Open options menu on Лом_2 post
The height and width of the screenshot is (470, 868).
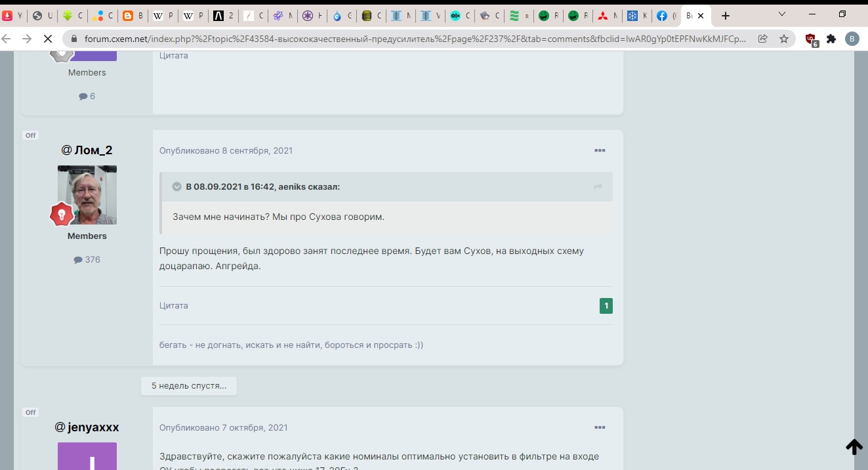tap(600, 150)
